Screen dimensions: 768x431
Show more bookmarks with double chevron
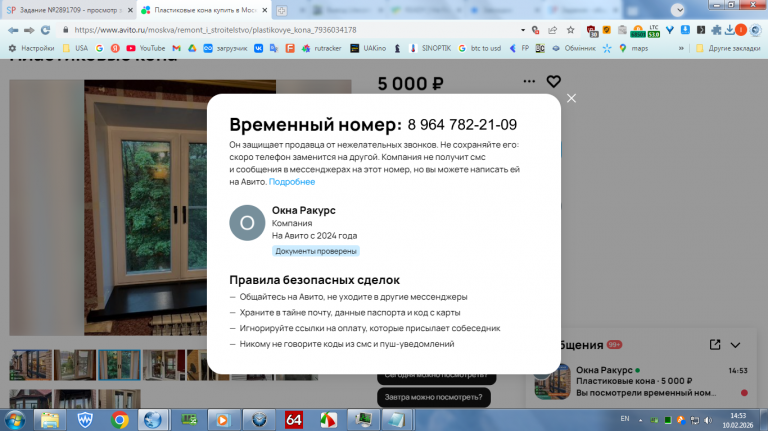click(681, 48)
